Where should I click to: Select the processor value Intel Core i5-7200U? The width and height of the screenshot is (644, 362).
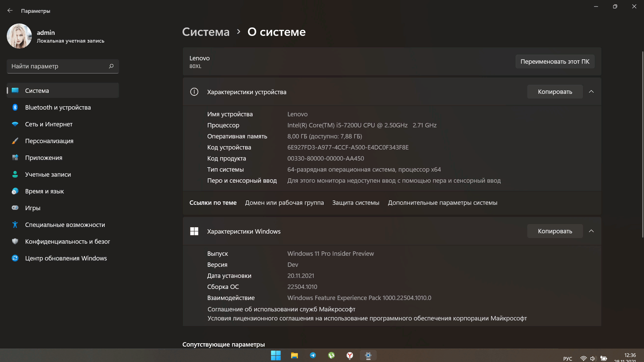[x=362, y=125]
